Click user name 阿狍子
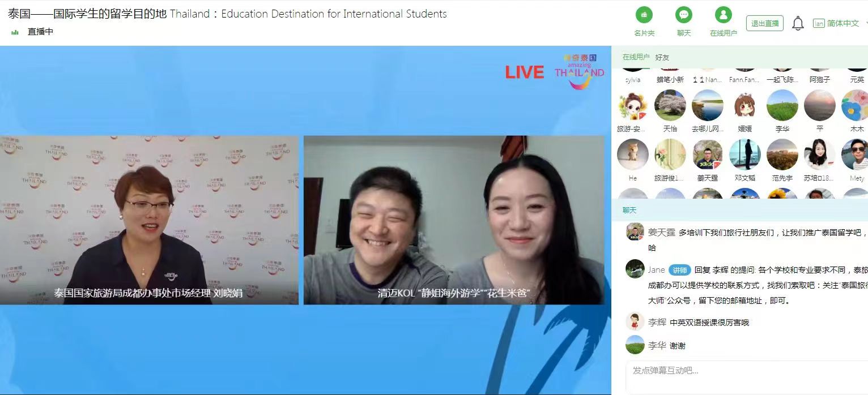Screen dimensions: 868x395 [820, 80]
